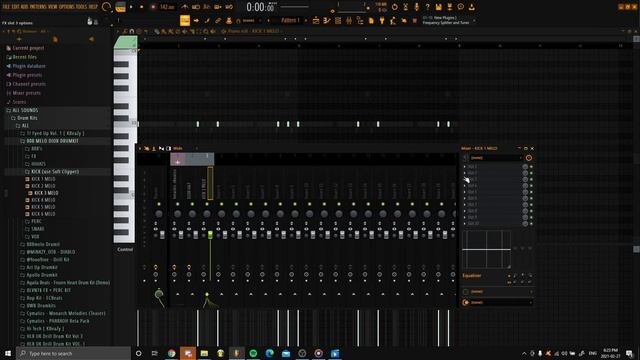This screenshot has width=640, height=360.
Task: Open the View playlist icon
Action: pyautogui.click(x=316, y=20)
